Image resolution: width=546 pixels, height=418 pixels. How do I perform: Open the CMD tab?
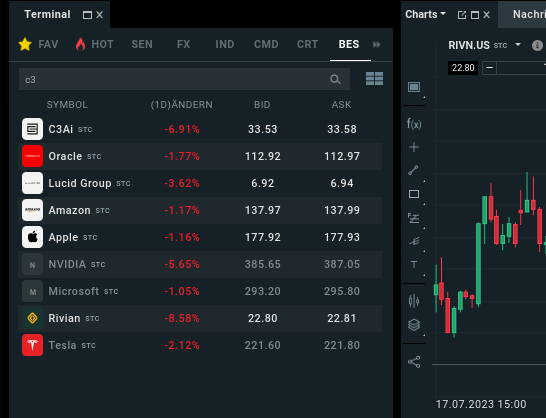[266, 44]
